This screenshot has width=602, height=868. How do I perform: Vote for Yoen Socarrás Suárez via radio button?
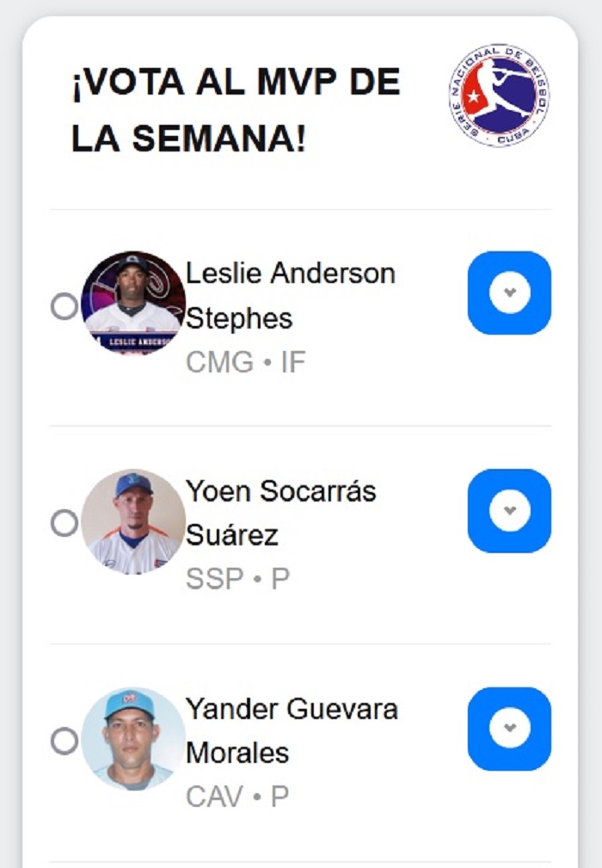[64, 522]
